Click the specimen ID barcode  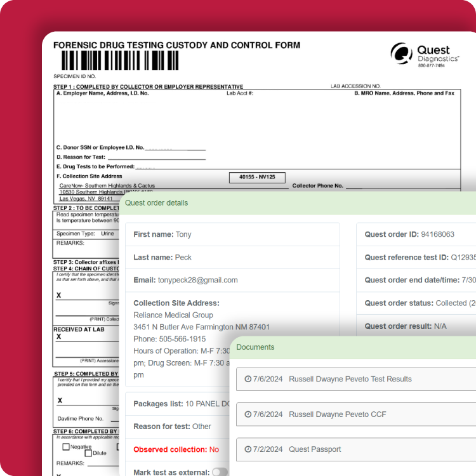[x=120, y=60]
